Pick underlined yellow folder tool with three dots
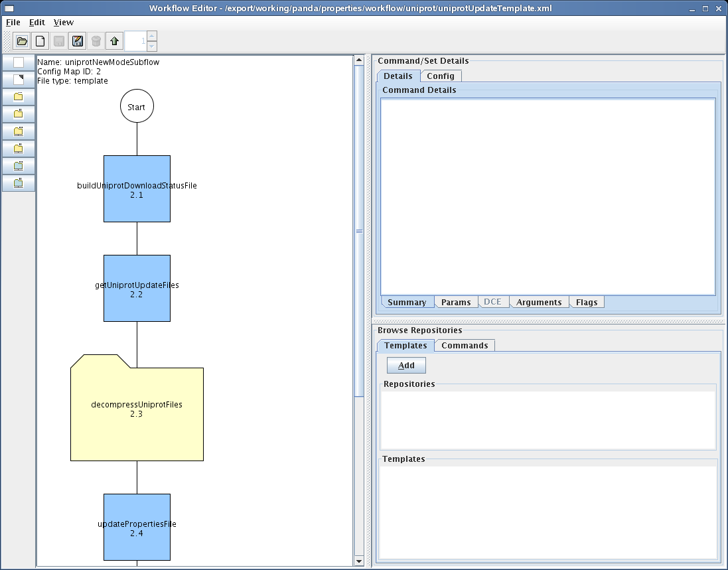The height and width of the screenshot is (570, 728). tap(19, 131)
